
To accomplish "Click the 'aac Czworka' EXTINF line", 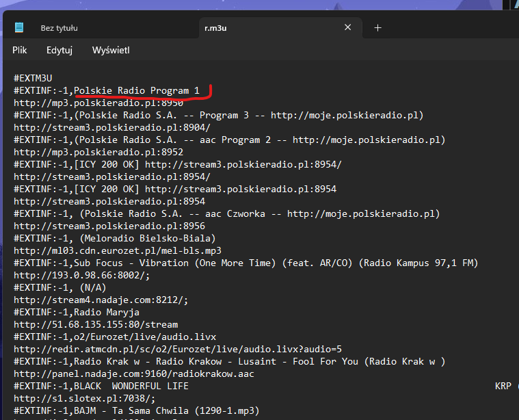I will (227, 213).
